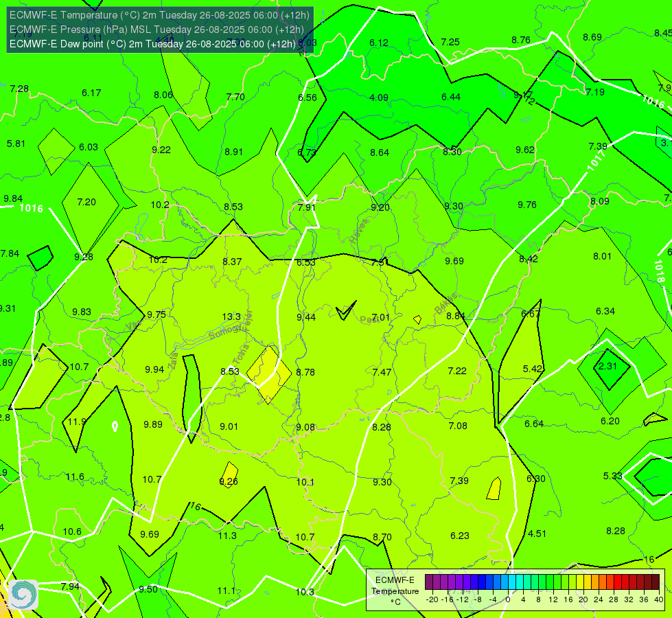Click the 7.20 dew point value

[x=86, y=202]
